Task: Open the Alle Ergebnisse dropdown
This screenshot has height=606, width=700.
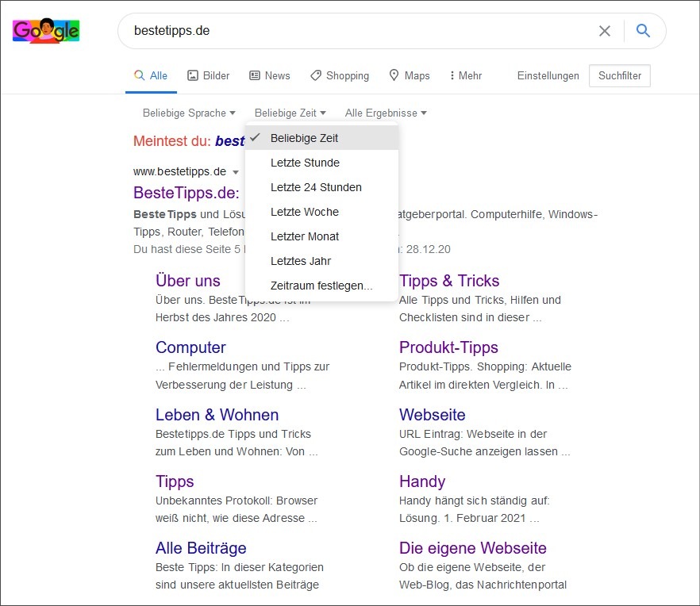Action: click(x=385, y=113)
